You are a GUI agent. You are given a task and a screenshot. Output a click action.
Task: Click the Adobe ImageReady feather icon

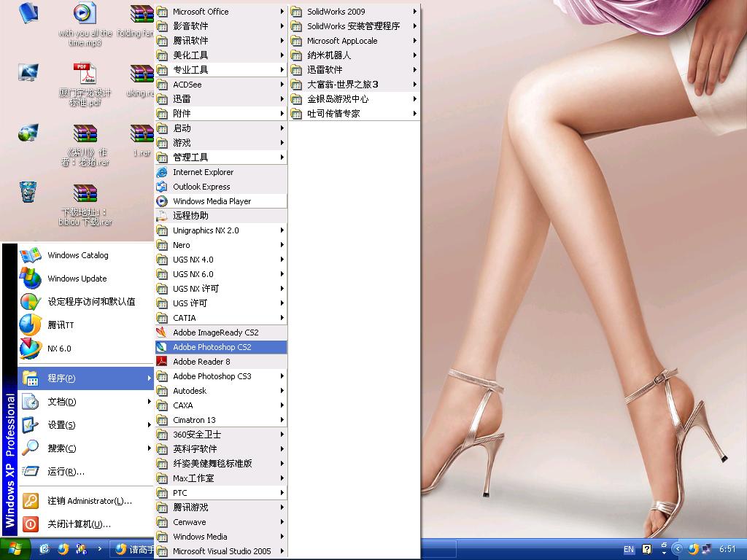point(162,332)
